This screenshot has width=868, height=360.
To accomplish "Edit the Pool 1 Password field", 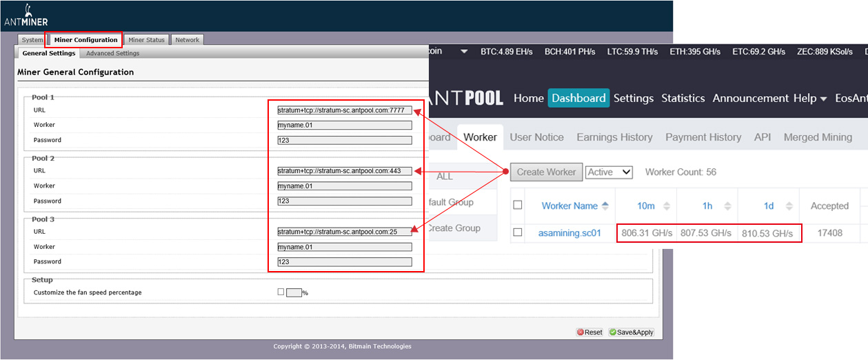I will (x=345, y=140).
